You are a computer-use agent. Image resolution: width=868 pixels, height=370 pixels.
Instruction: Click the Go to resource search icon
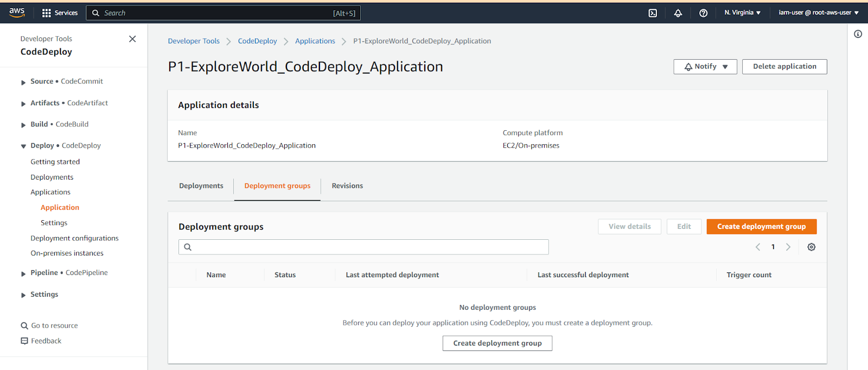click(x=24, y=326)
